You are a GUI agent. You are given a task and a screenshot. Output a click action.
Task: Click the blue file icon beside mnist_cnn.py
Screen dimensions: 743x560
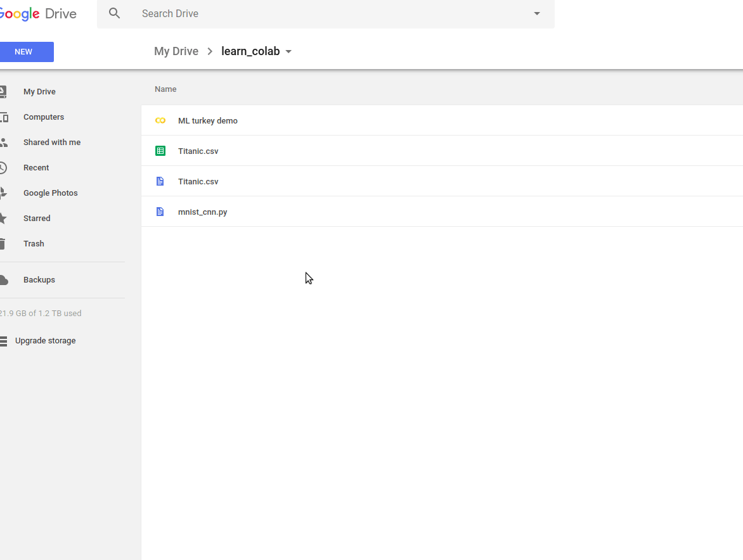[x=160, y=212]
